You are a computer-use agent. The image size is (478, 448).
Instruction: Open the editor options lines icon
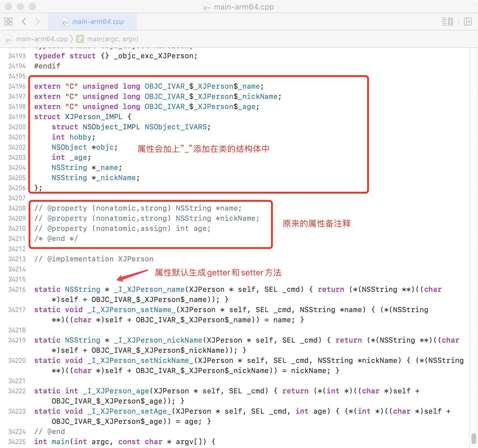coord(448,22)
